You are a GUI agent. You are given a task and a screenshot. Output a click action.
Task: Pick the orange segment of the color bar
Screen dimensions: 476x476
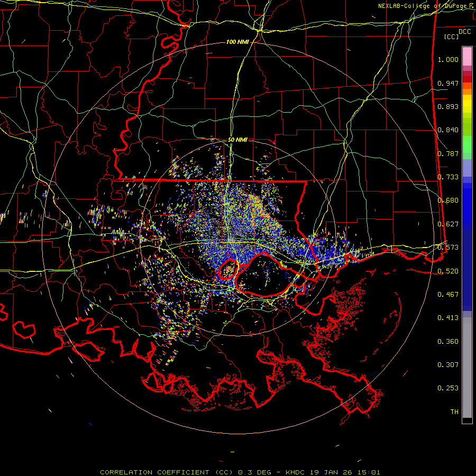click(467, 88)
